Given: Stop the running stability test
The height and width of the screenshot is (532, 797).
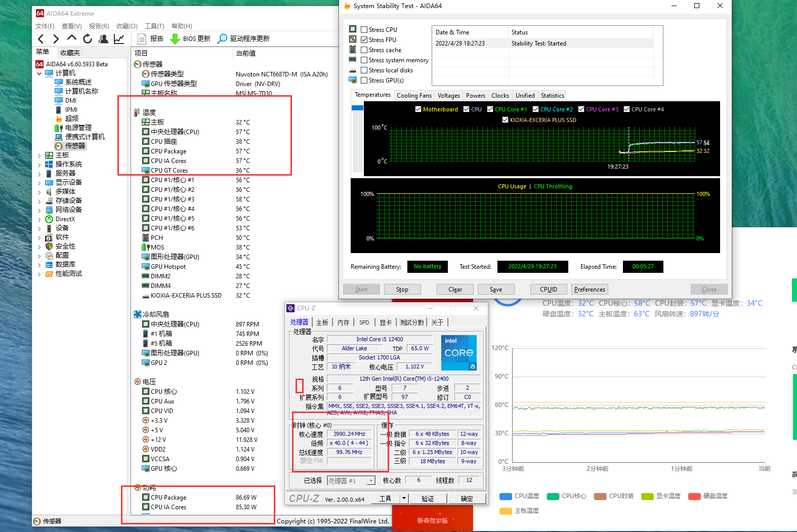Looking at the screenshot, I should [402, 290].
